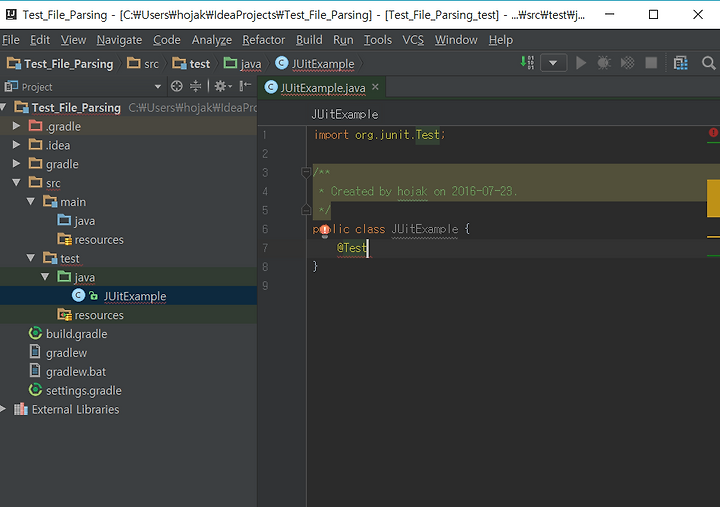Open the Analyze menu
The image size is (720, 507).
tap(212, 40)
